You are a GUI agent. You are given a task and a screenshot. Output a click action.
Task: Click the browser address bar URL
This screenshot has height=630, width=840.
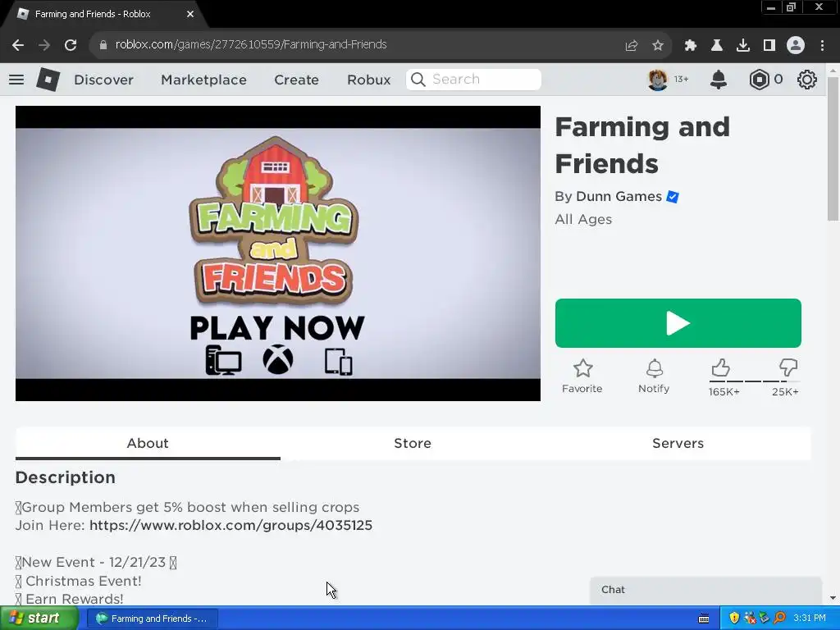click(251, 45)
